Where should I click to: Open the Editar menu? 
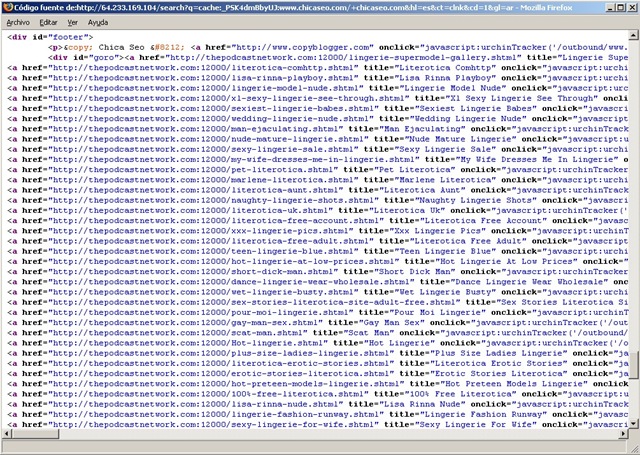48,23
